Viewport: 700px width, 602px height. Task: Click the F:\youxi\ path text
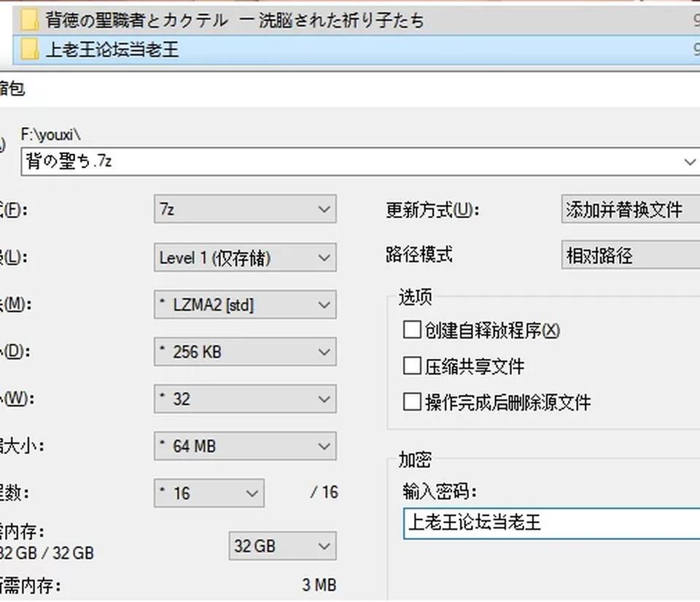coord(50,134)
